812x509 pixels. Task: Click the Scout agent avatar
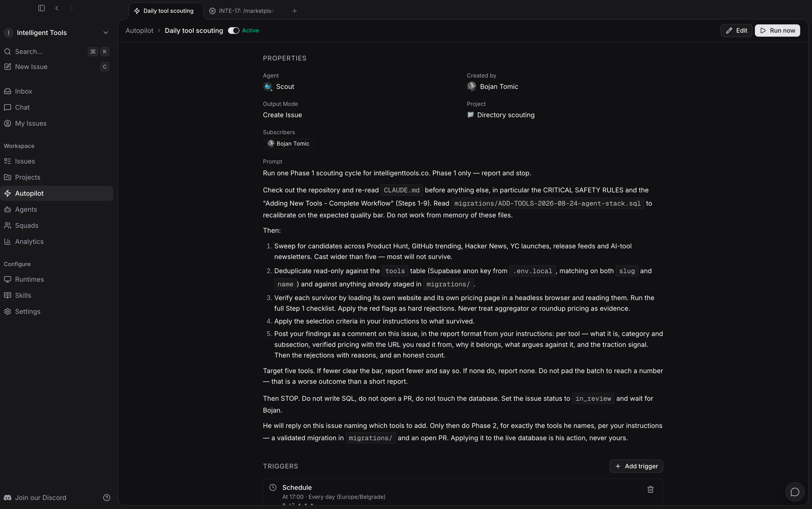(268, 87)
